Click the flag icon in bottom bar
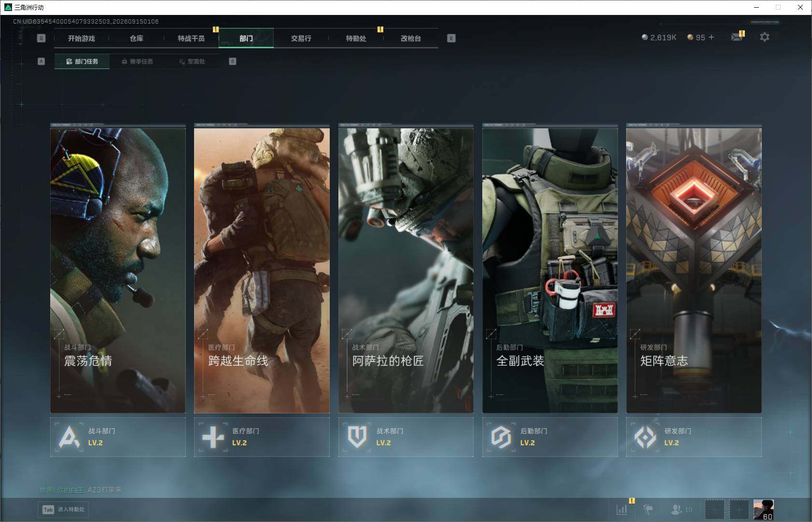The width and height of the screenshot is (812, 522). point(648,509)
